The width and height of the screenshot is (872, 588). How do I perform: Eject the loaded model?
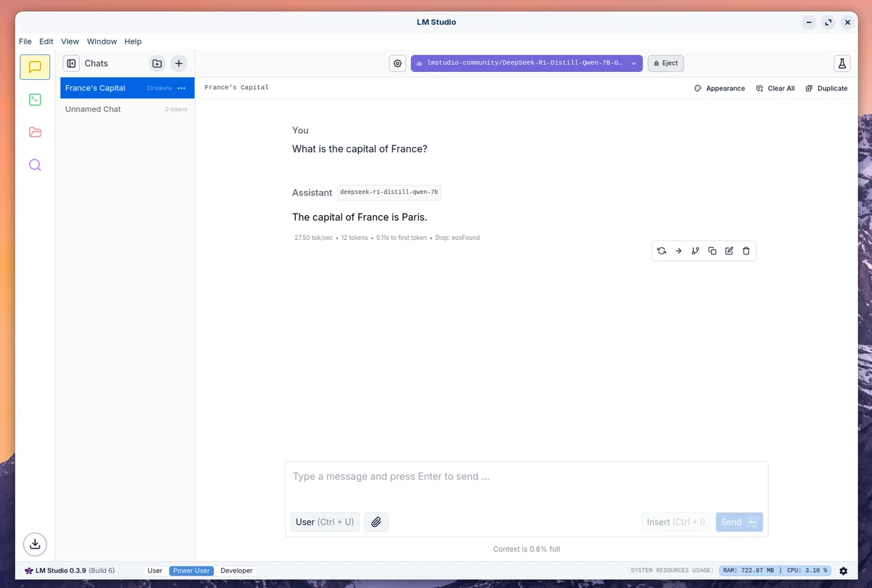[666, 63]
